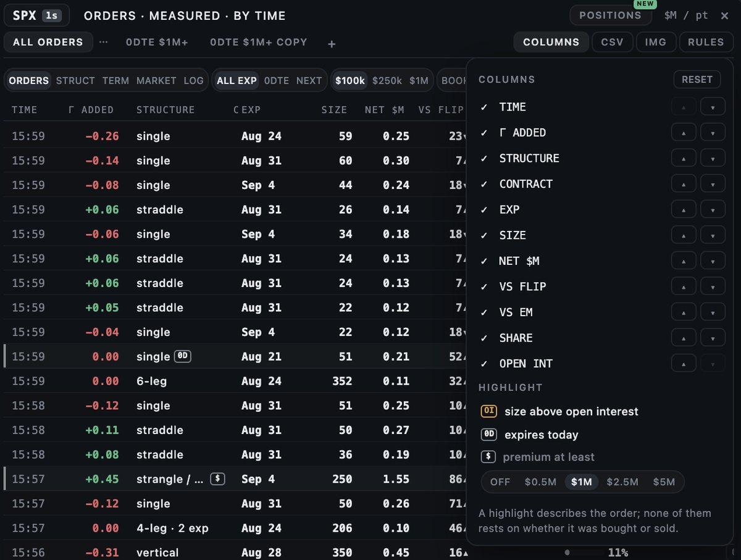Toggle the $M / pt units

(686, 15)
